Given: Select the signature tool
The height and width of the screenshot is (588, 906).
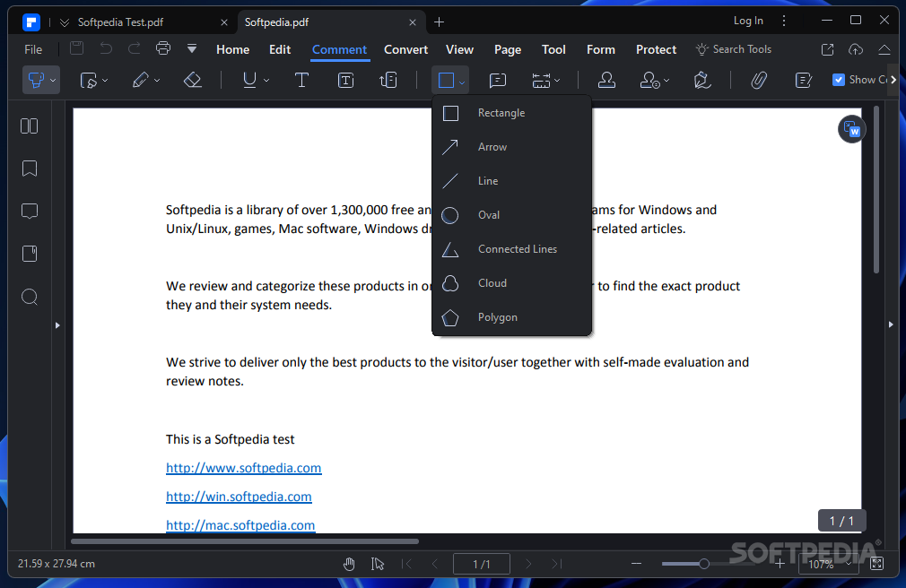Looking at the screenshot, I should [x=702, y=81].
